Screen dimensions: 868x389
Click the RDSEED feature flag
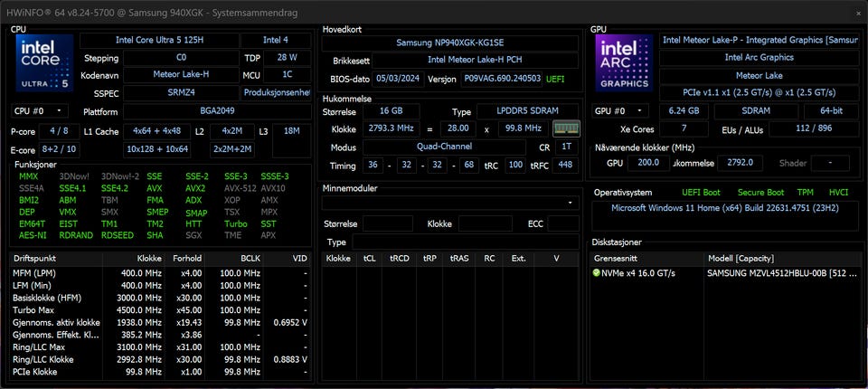[x=118, y=235]
